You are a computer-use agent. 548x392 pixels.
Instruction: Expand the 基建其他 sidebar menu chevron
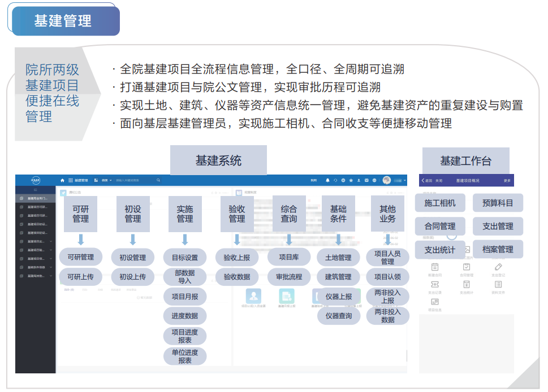(51, 276)
